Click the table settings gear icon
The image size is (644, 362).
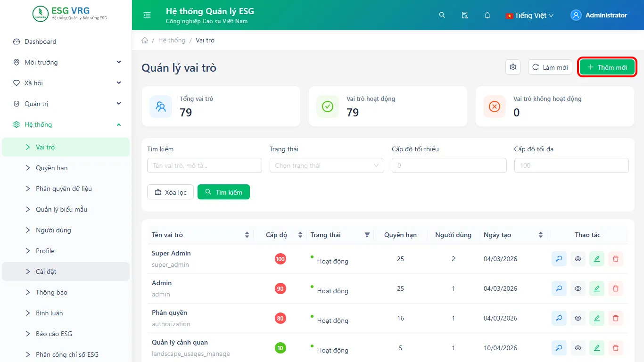click(513, 67)
